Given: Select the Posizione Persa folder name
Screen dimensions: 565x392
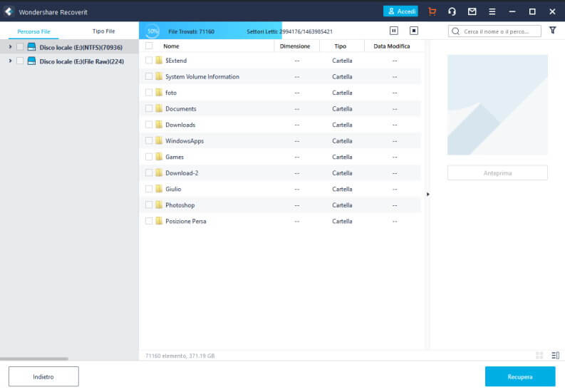Looking at the screenshot, I should click(185, 221).
